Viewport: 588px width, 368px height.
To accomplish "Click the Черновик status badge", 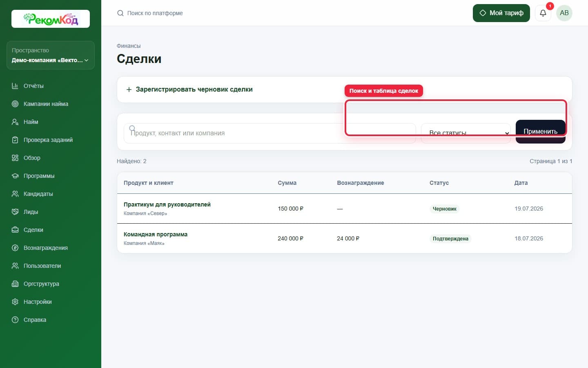I will [x=445, y=209].
